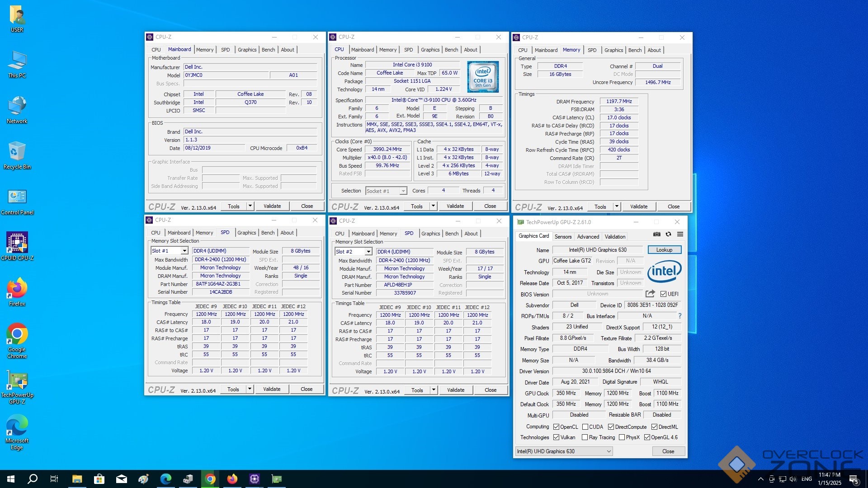Click Intel Core i3 processor logo
Screen dimensions: 868x488
482,77
